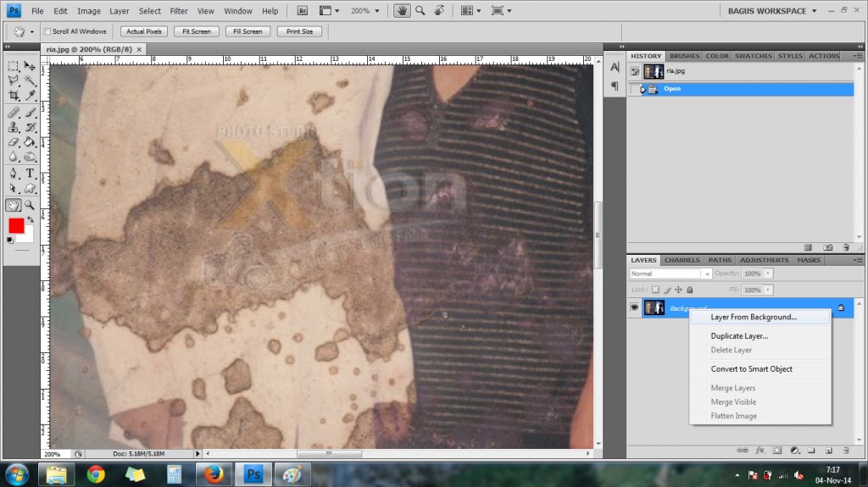Click the canvas horizontal scrollbar thumb
This screenshot has height=487, width=868.
tap(329, 453)
